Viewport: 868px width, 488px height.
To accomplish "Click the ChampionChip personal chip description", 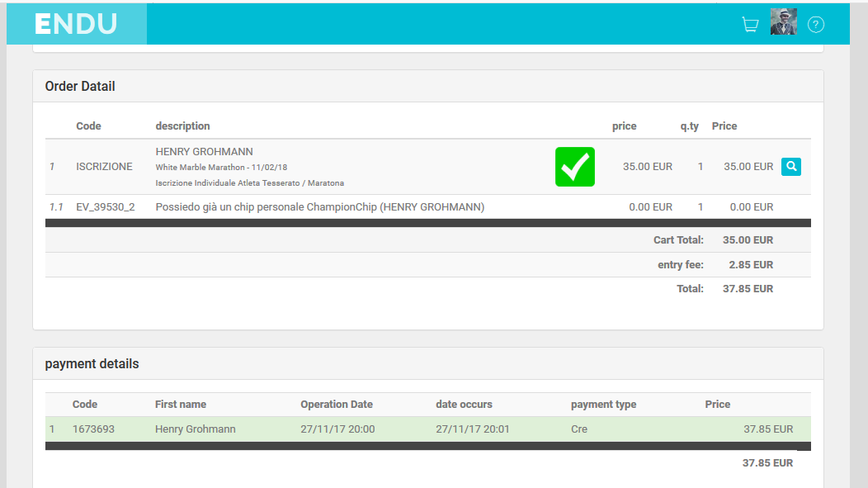I will [x=319, y=207].
